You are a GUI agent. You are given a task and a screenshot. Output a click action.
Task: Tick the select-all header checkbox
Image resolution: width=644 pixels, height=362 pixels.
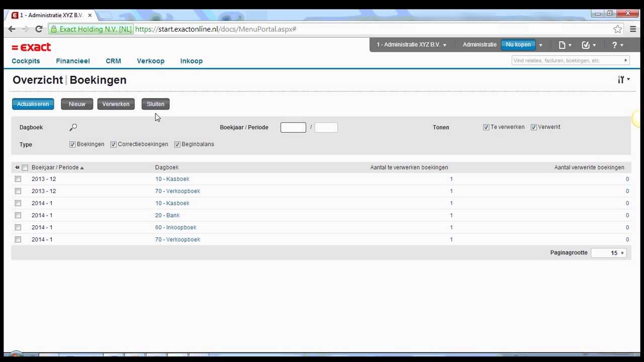click(25, 168)
